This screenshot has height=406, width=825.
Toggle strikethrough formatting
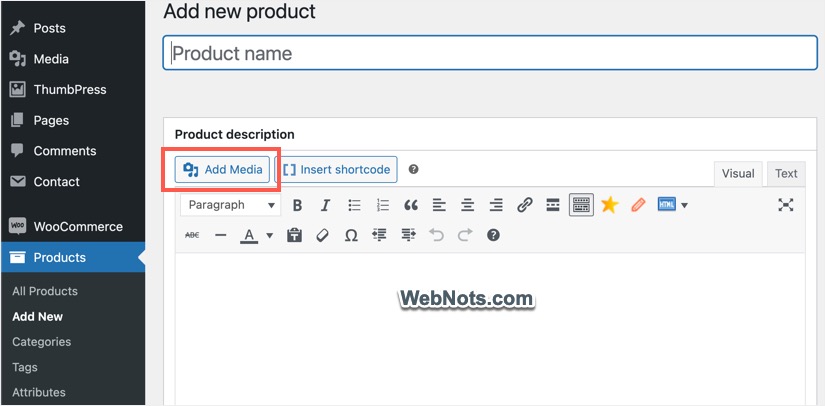coord(193,236)
